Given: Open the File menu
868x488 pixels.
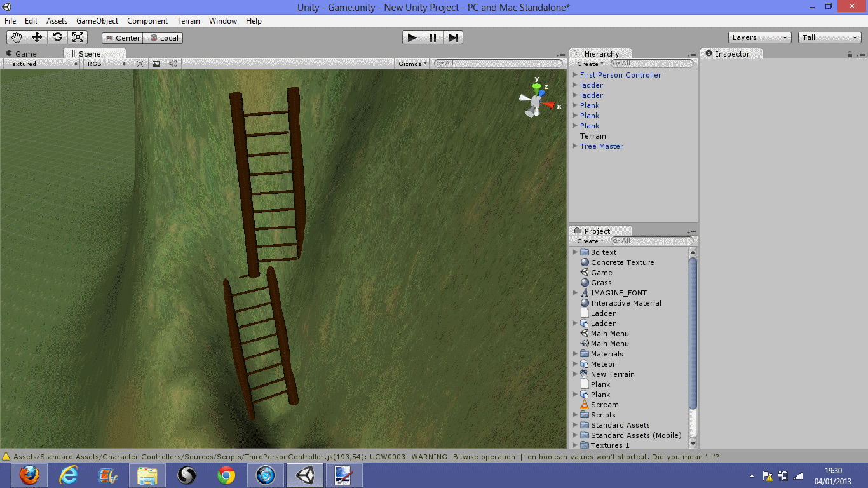Looking at the screenshot, I should point(10,21).
